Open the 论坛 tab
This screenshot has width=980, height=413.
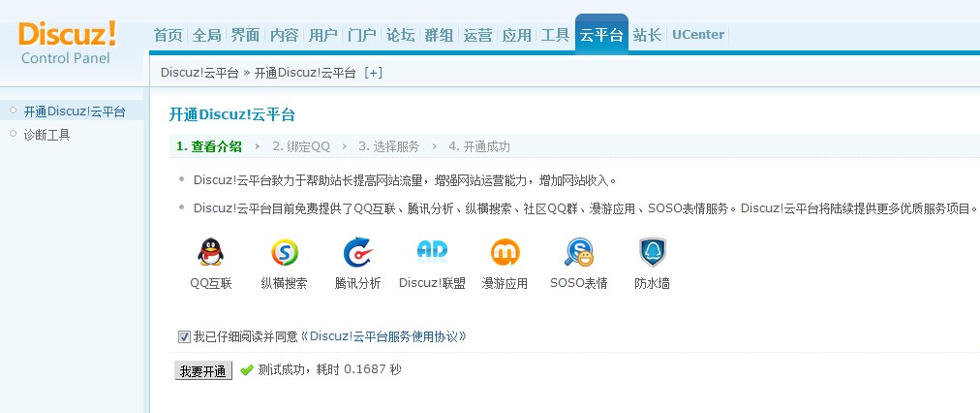coord(401,35)
